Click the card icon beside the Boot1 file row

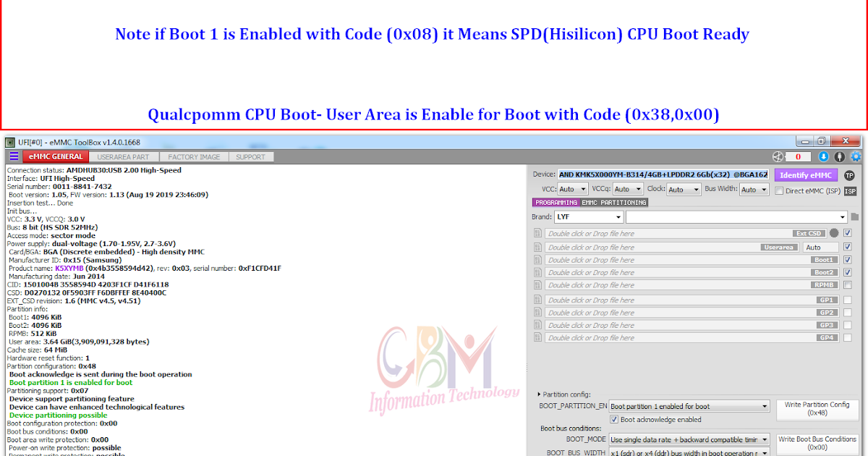click(537, 259)
